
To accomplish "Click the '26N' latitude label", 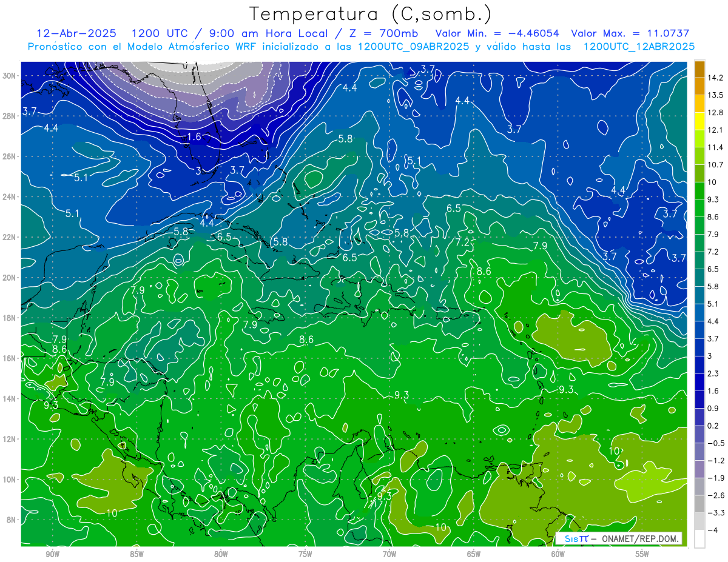I will pos(9,156).
